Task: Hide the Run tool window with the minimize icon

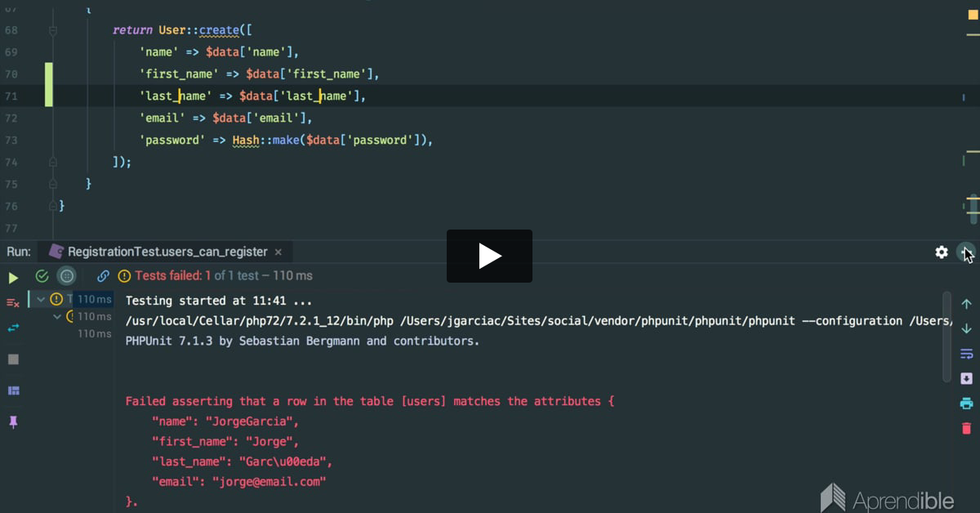Action: [x=966, y=252]
